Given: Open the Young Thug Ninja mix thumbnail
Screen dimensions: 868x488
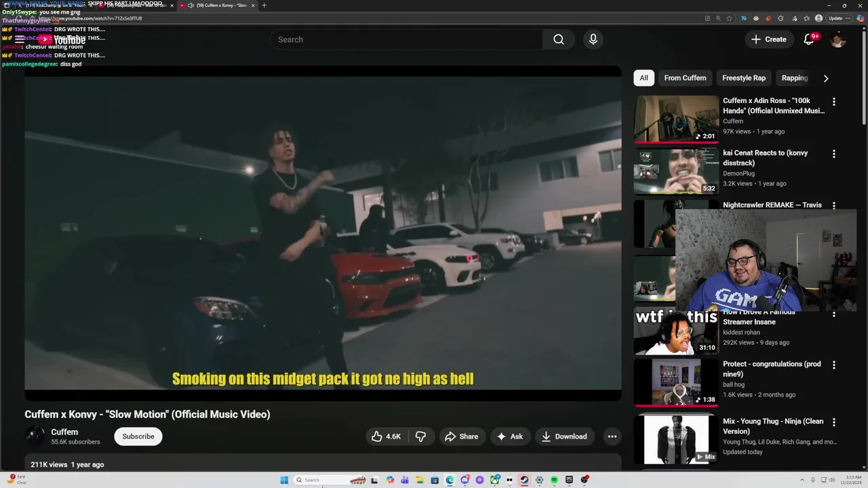Looking at the screenshot, I should (x=676, y=439).
